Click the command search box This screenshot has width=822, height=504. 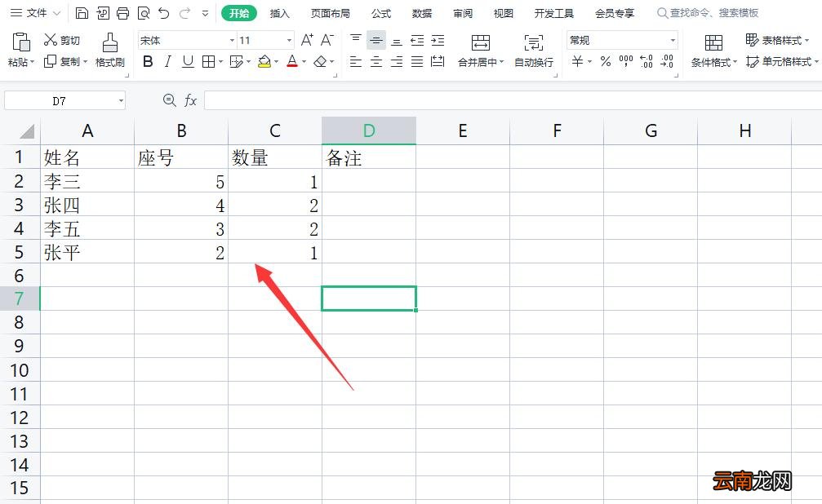click(x=709, y=13)
